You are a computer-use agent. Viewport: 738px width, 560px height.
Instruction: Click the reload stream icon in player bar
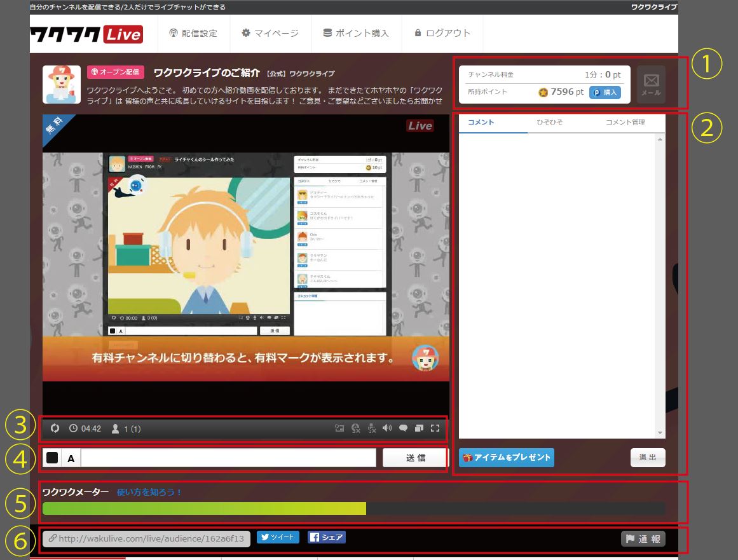55,428
